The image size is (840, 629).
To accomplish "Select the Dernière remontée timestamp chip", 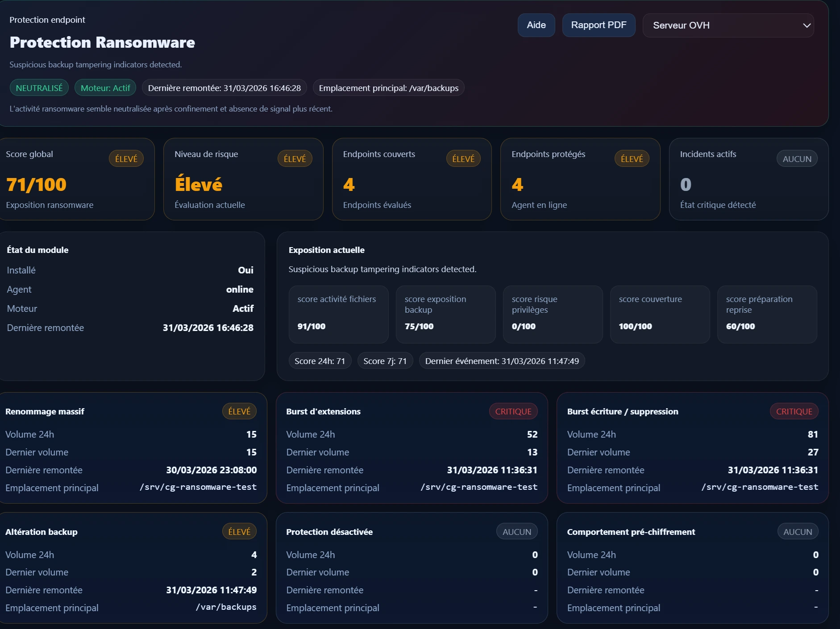I will (224, 88).
